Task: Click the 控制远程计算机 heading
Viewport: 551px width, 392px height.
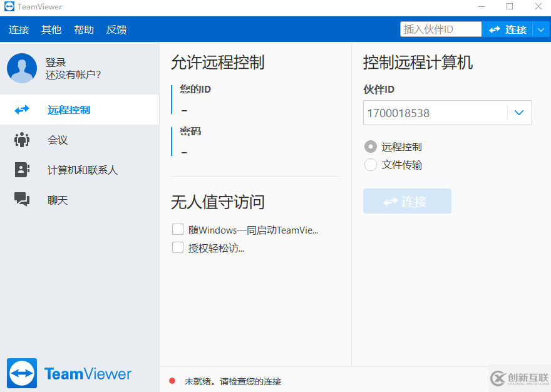Action: 418,62
